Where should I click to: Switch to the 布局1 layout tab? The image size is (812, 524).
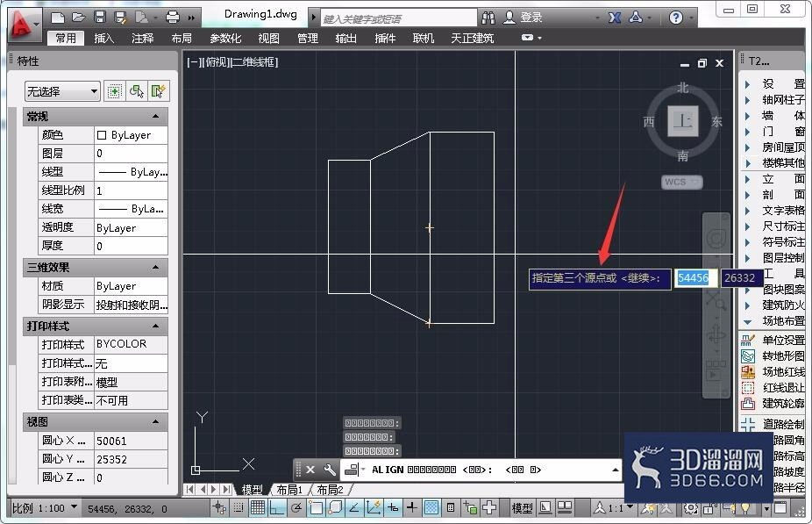point(289,489)
